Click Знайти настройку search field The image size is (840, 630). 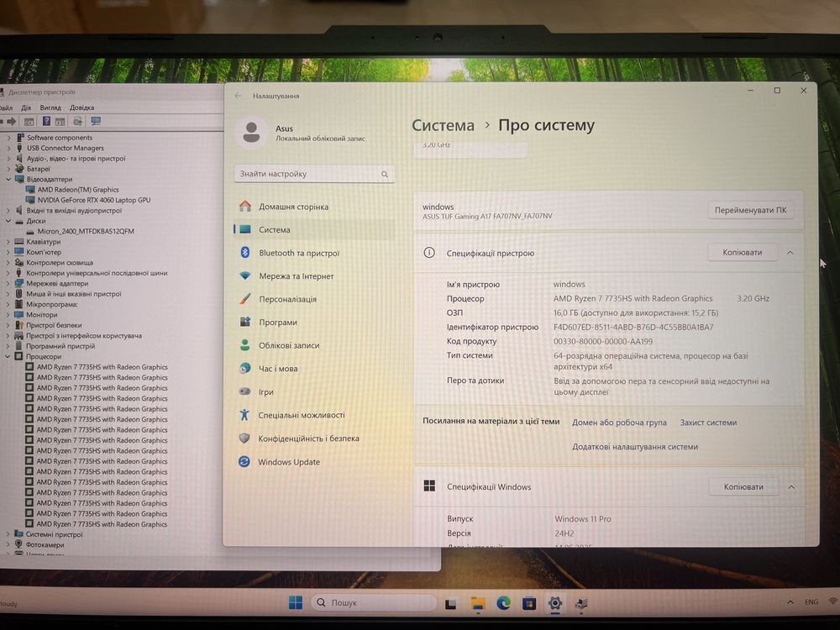(x=314, y=174)
